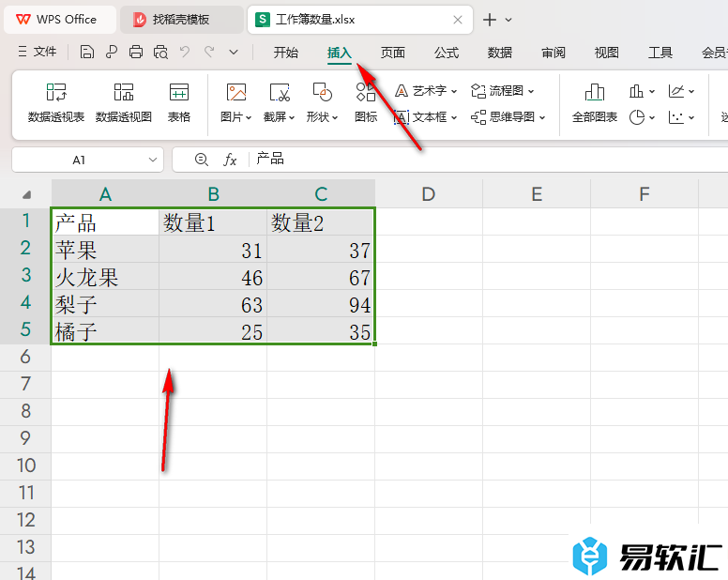Expand the Name Box dropdown arrow
This screenshot has height=580, width=728.
[152, 160]
